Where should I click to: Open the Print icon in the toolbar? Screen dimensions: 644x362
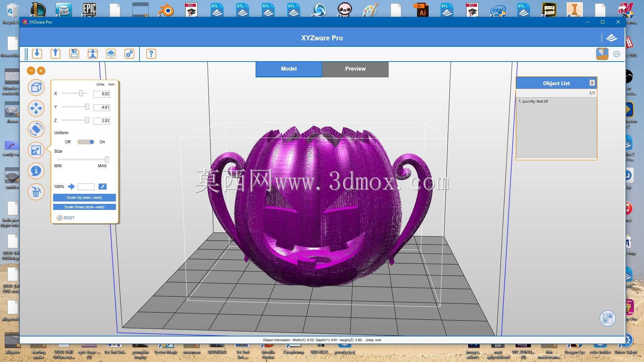[92, 54]
